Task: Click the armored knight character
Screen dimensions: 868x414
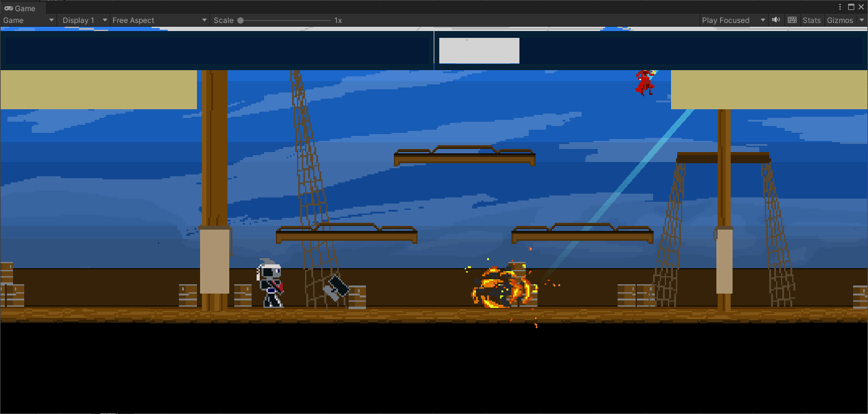Action: click(x=270, y=285)
